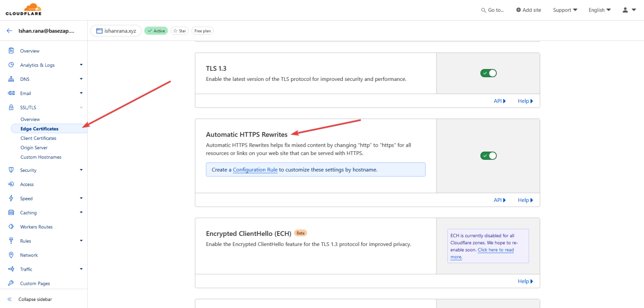Disable the TLS 1.3 toggle
This screenshot has width=644, height=308.
click(488, 72)
